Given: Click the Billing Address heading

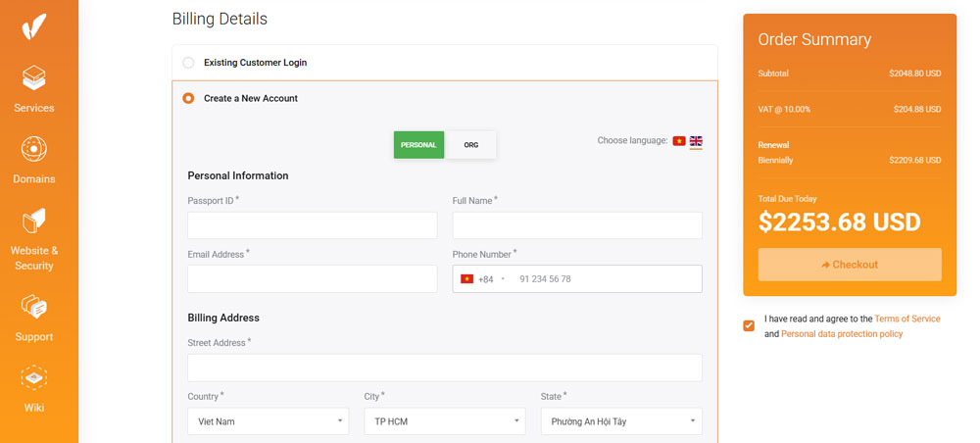Looking at the screenshot, I should [223, 318].
